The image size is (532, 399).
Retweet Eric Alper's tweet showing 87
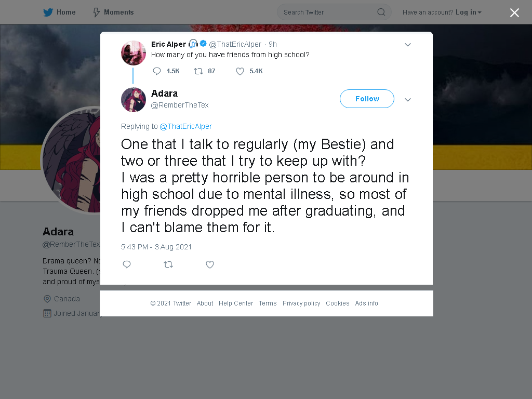click(198, 71)
